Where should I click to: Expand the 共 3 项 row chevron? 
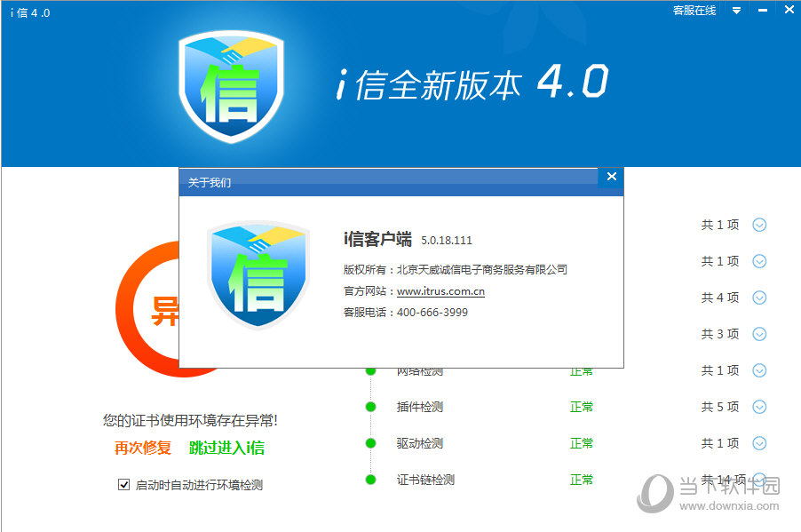click(759, 334)
